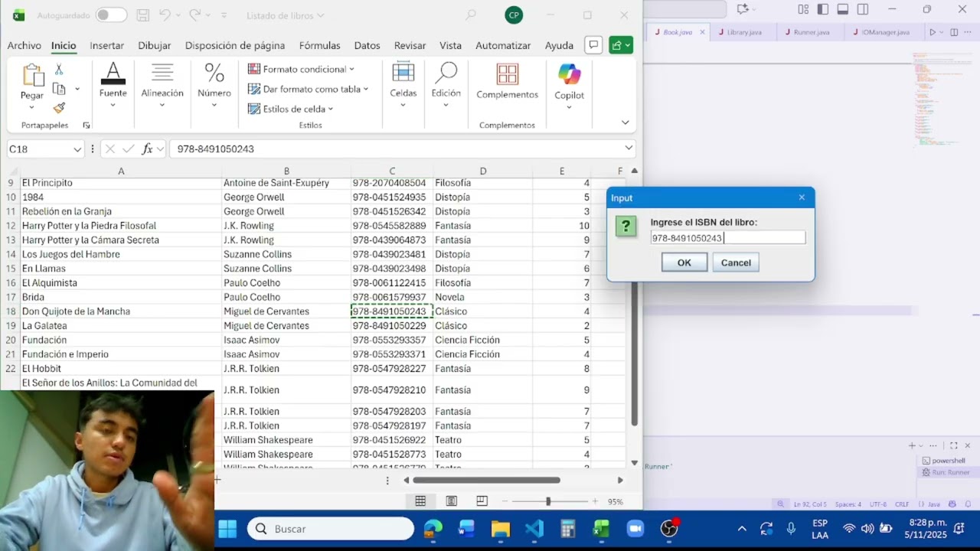This screenshot has width=980, height=551.
Task: Expand the Pegar dropdown arrow
Action: pos(32,107)
